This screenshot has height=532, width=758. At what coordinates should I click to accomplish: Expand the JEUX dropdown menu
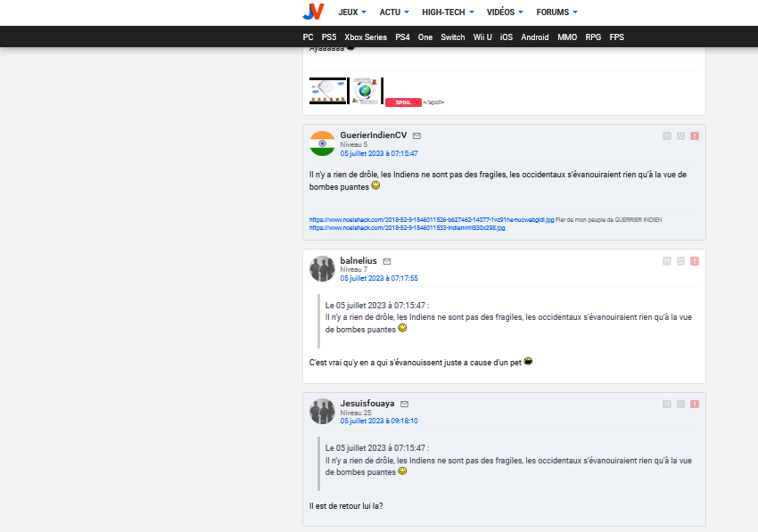(x=354, y=12)
